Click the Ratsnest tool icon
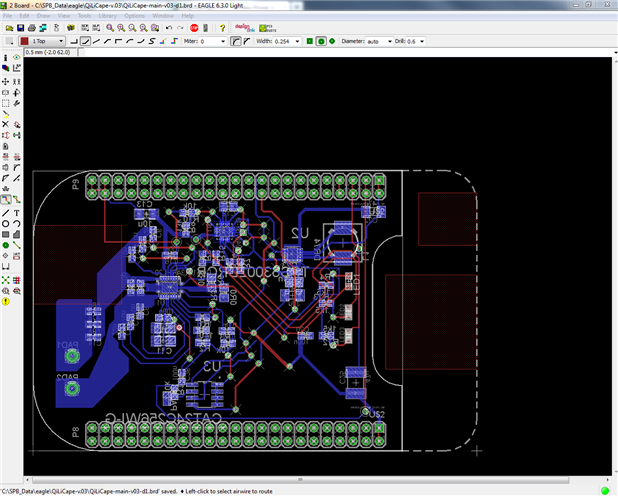Image resolution: width=618 pixels, height=496 pixels. point(6,279)
